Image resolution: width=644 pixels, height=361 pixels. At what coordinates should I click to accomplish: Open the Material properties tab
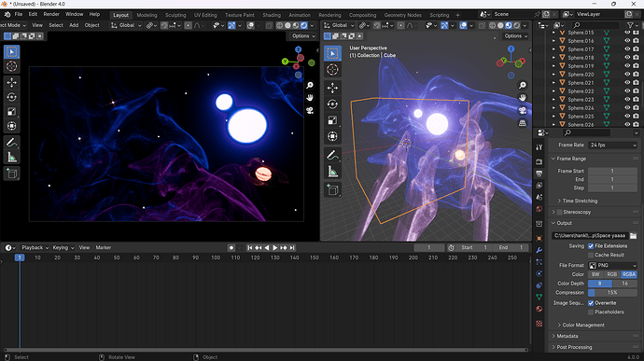coord(539,309)
